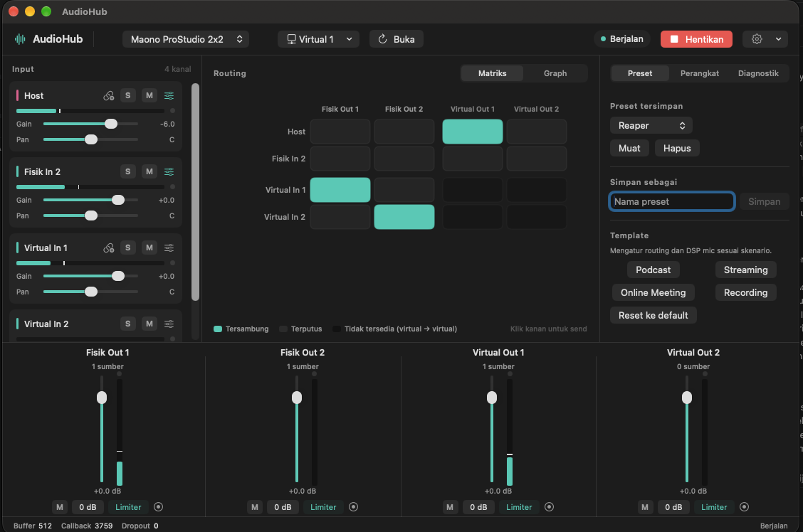Viewport: 803px width, 532px height.
Task: Switch to Matriks routing view
Action: coord(492,73)
